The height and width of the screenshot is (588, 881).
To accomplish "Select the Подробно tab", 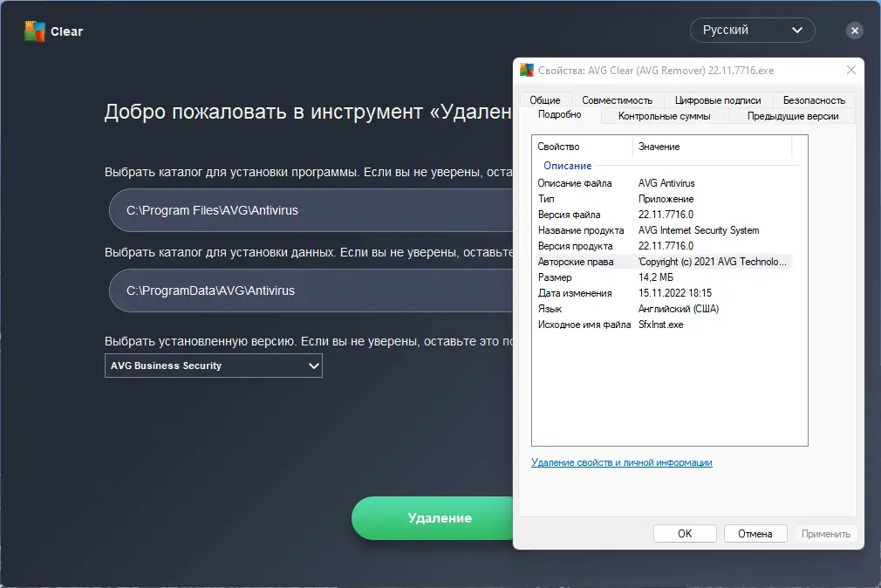I will (x=560, y=114).
